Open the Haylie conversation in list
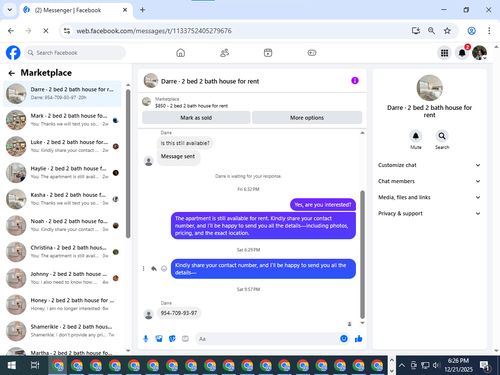This screenshot has width=500, height=375. [x=62, y=173]
